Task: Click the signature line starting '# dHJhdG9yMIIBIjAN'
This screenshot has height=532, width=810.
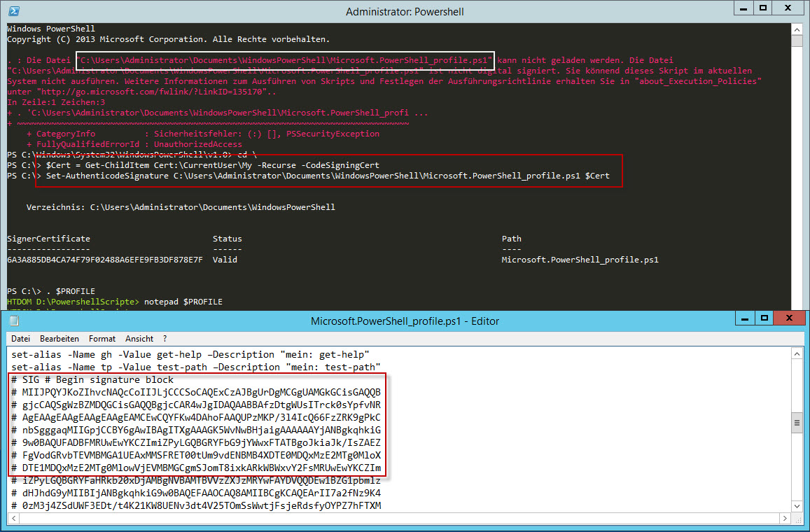Action: [196, 493]
